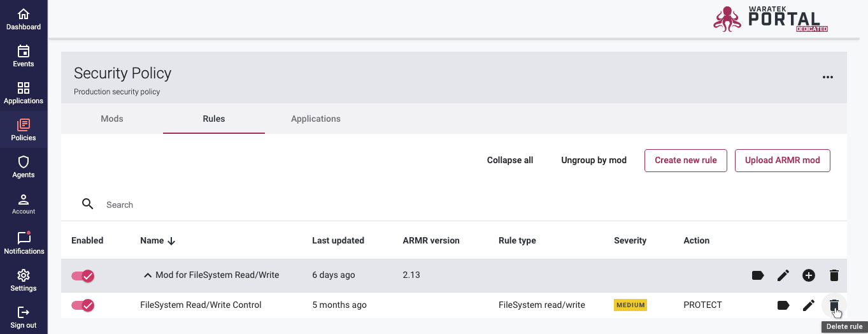Click the FileSystem read/write rule type cell
Screen dimensions: 868x334
pyautogui.click(x=542, y=305)
